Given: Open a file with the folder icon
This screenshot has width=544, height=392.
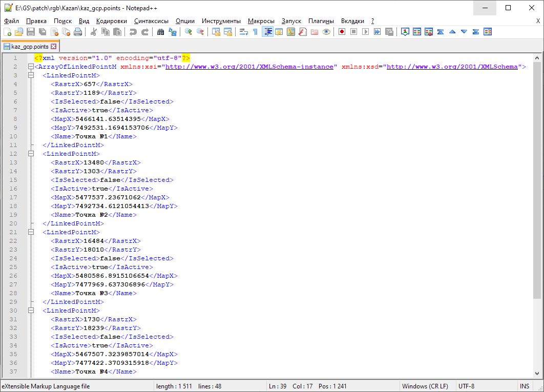Looking at the screenshot, I should pyautogui.click(x=19, y=32).
